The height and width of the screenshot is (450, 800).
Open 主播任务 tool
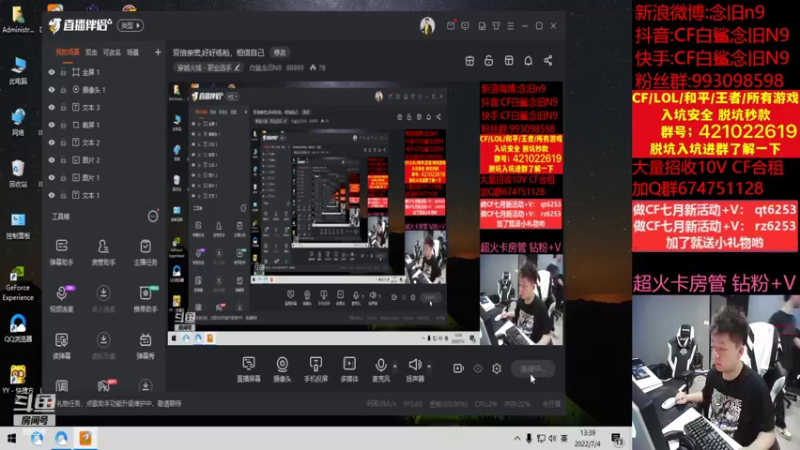[x=145, y=252]
